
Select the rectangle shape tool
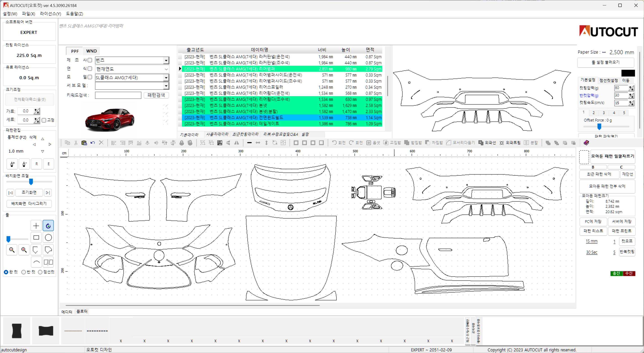tap(36, 238)
